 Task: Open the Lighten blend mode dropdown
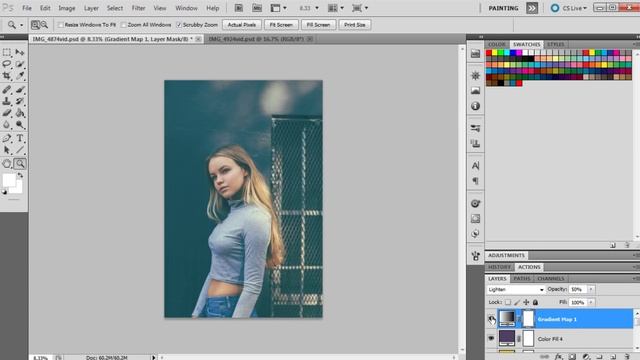coord(516,289)
